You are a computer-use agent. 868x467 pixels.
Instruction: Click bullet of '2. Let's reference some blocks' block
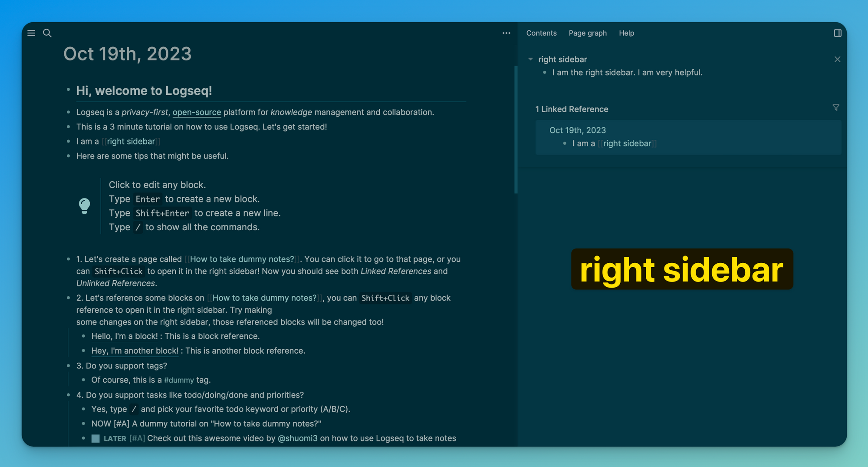(x=68, y=298)
